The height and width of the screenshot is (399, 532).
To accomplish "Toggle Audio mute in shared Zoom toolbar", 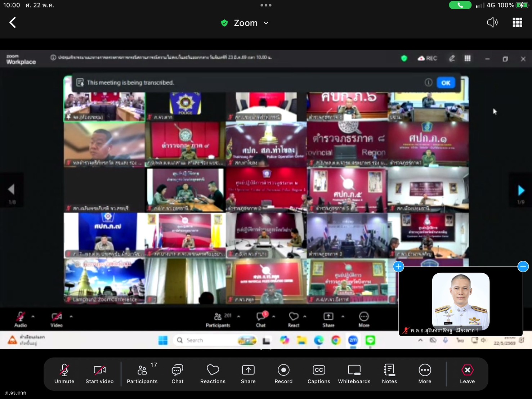I will (x=21, y=319).
